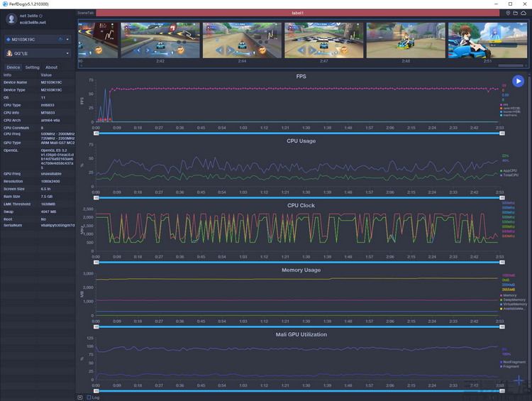Click the CPU Arch value arm64-v8a
This screenshot has width=532, height=401.
[50, 120]
